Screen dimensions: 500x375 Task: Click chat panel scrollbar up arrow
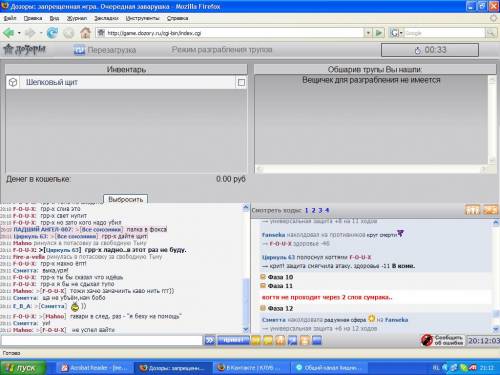click(x=246, y=208)
